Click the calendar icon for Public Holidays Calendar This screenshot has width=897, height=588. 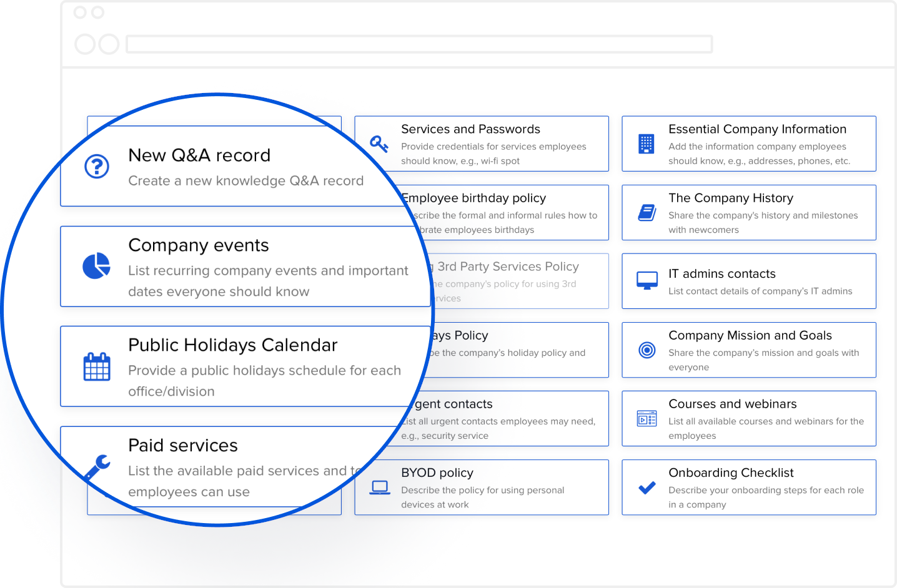96,366
